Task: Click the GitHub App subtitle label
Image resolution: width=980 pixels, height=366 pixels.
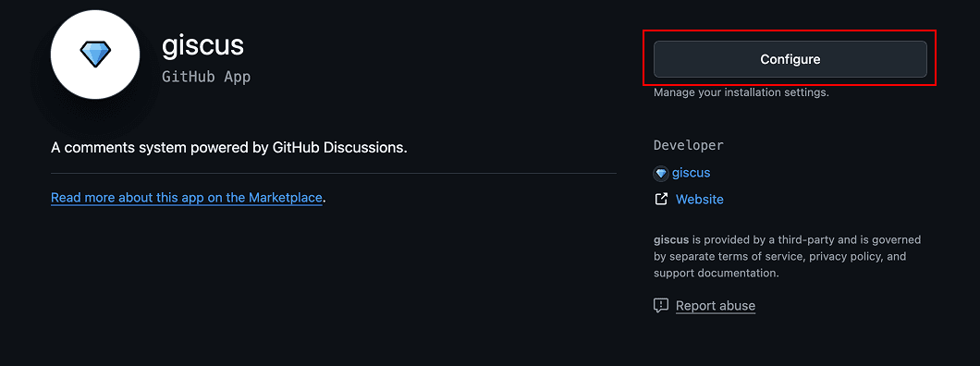Action: point(206,77)
